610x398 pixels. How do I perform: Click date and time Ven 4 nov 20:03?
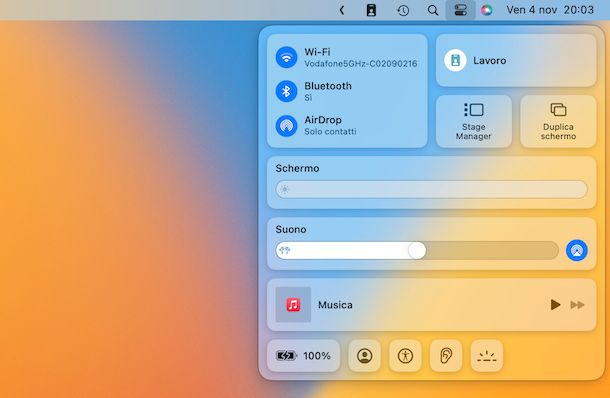[x=550, y=10]
